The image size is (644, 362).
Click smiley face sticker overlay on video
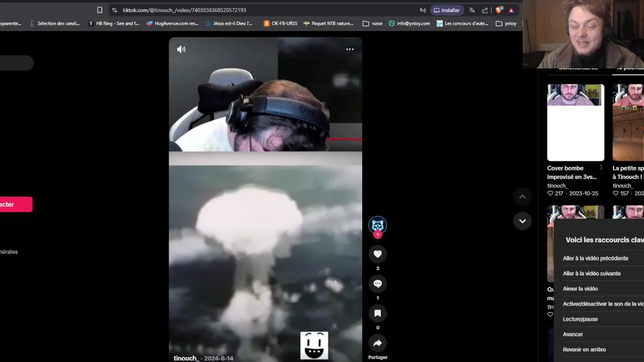coord(314,345)
